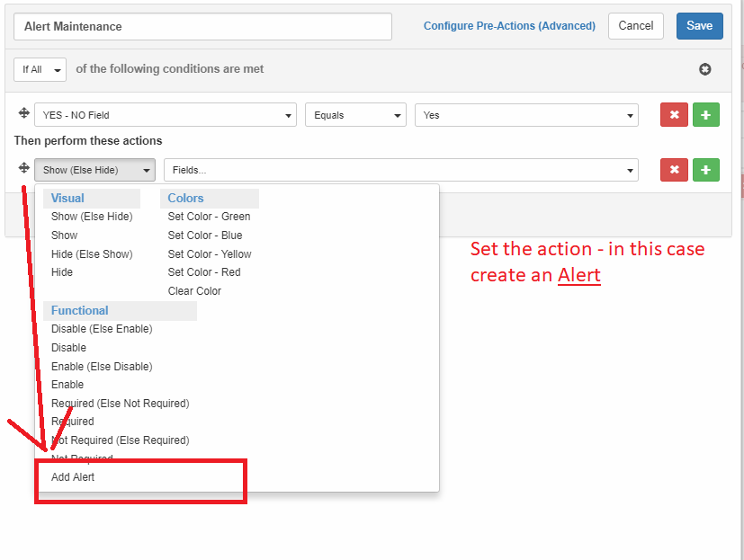Click the Cancel button
The width and height of the screenshot is (744, 560).
coord(636,26)
